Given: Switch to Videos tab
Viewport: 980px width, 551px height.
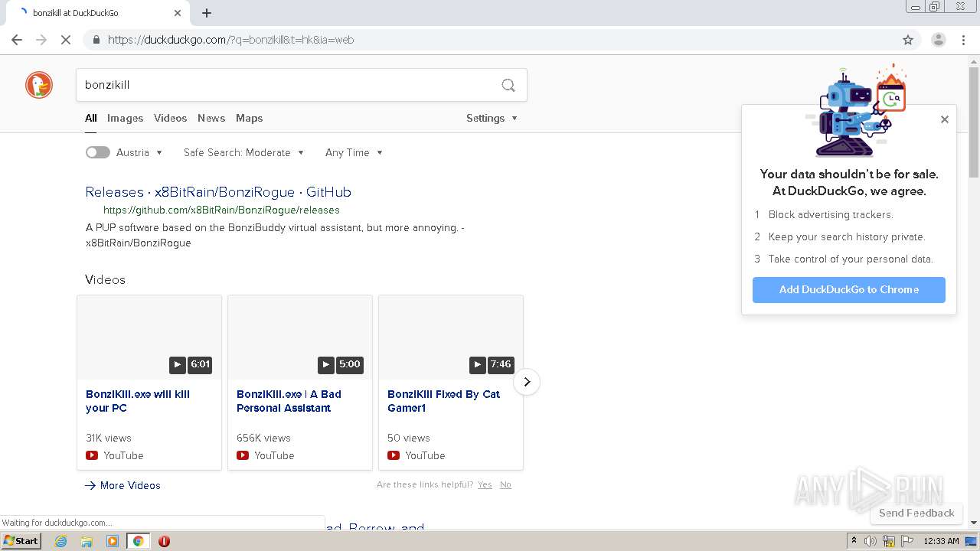Looking at the screenshot, I should [170, 118].
